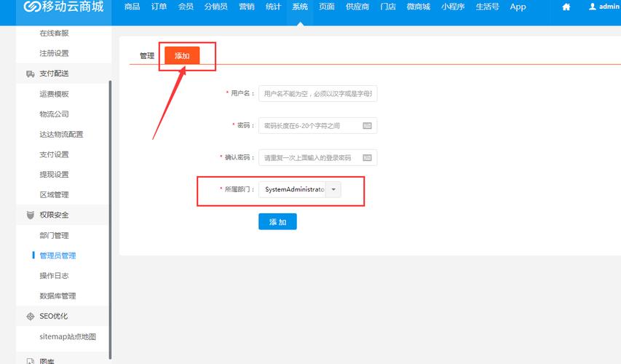Open the 订单 top menu

pos(159,7)
